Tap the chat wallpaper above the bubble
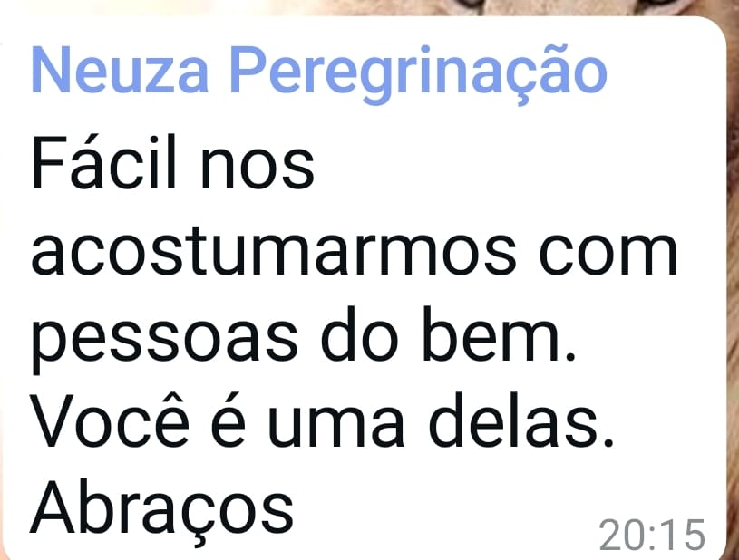The width and height of the screenshot is (739, 560). tap(367, 7)
